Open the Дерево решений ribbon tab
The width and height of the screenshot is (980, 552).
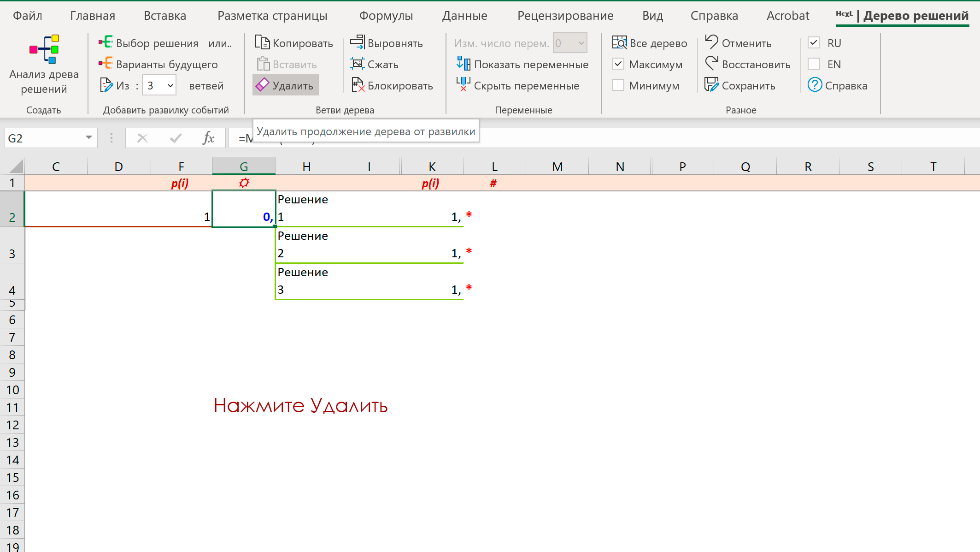pos(903,16)
